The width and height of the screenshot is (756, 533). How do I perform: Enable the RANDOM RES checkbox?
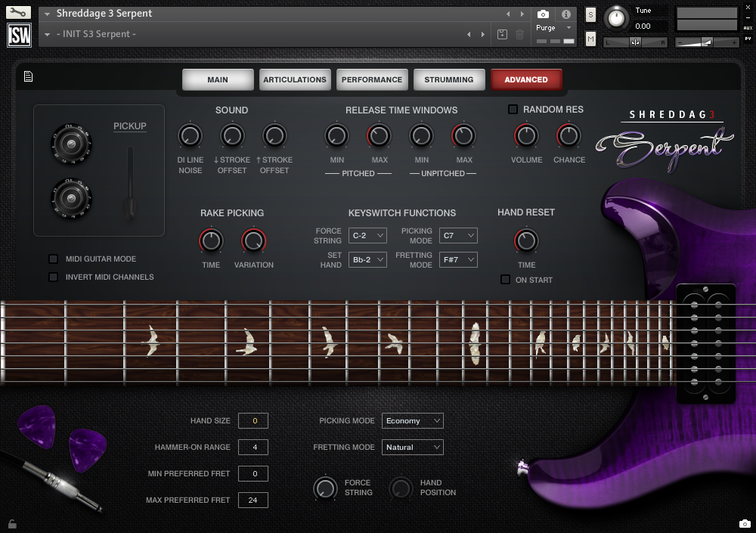[x=511, y=109]
